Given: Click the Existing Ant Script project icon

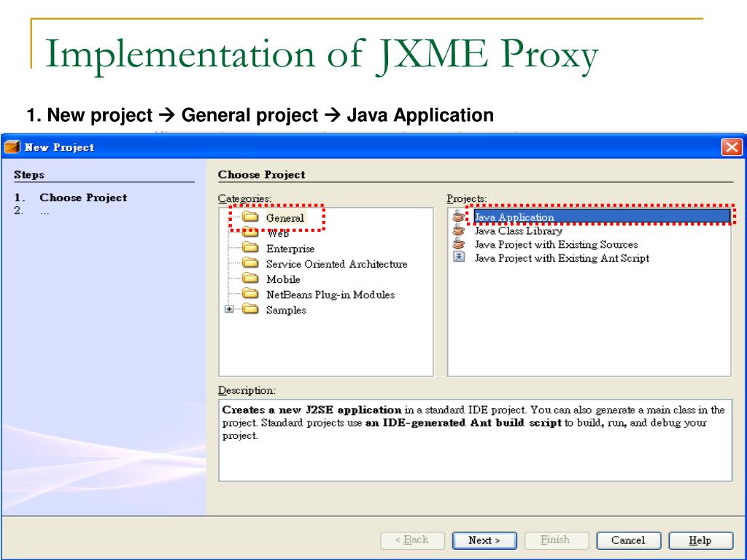Looking at the screenshot, I should point(458,257).
